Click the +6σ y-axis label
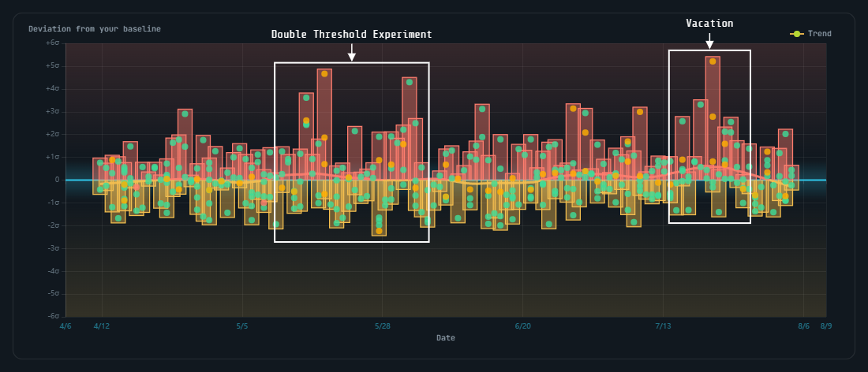The image size is (868, 372). [53, 43]
